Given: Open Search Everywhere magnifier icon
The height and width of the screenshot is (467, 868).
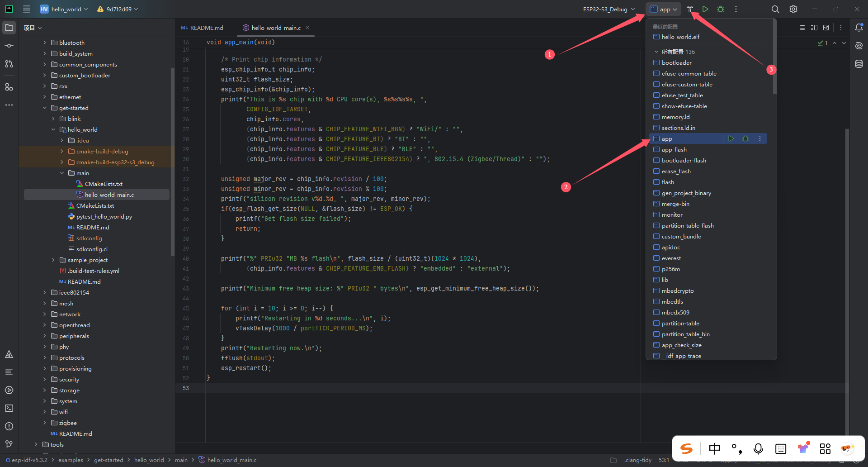Looking at the screenshot, I should 775,9.
